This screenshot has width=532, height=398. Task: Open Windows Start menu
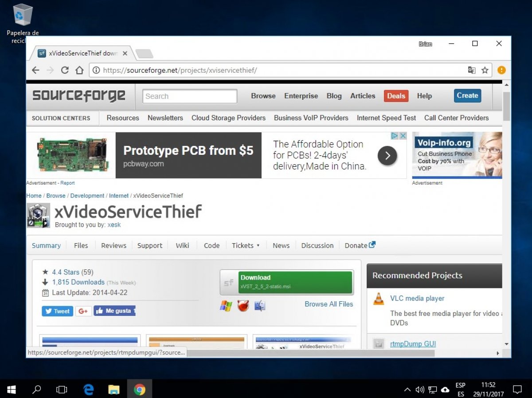(x=12, y=390)
